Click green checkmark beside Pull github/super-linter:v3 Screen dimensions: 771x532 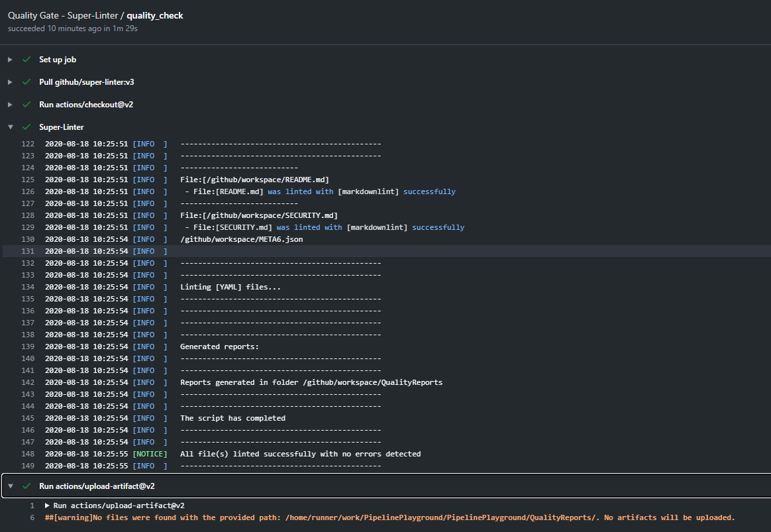point(26,82)
